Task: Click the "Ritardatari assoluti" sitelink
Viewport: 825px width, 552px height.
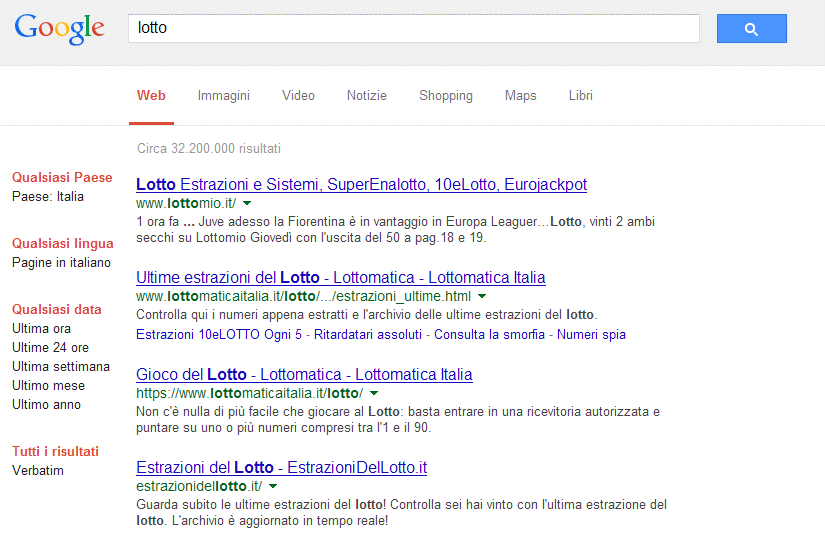Action: coord(368,335)
